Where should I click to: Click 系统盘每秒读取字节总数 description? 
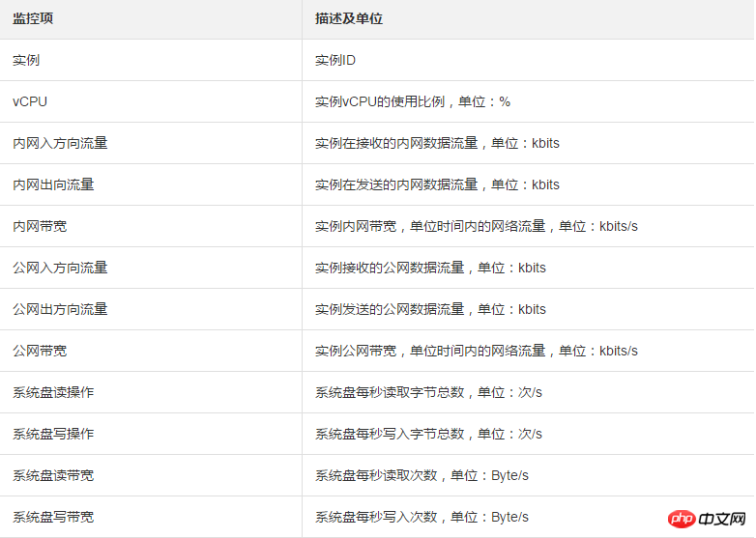click(x=428, y=392)
